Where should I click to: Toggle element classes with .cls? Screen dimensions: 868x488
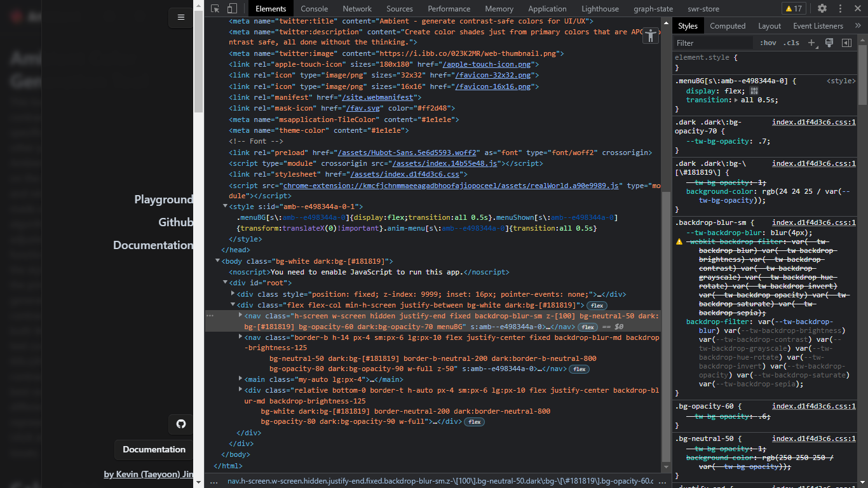coord(791,43)
